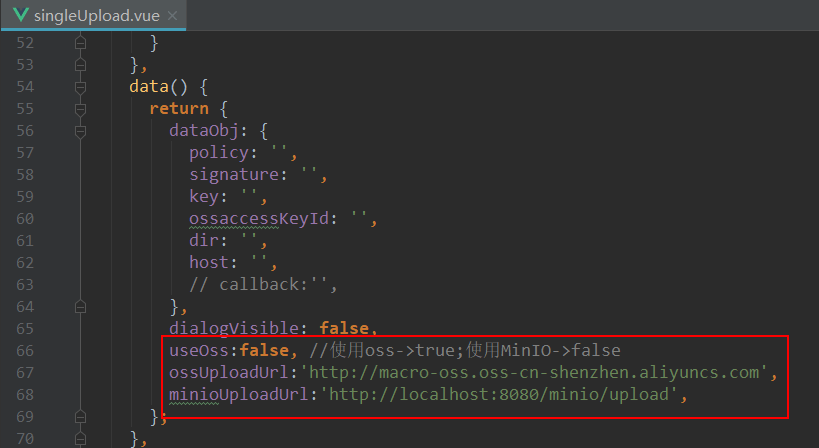Click the dialogVisible false keyword
Viewport: 819px width, 448px height.
(344, 328)
